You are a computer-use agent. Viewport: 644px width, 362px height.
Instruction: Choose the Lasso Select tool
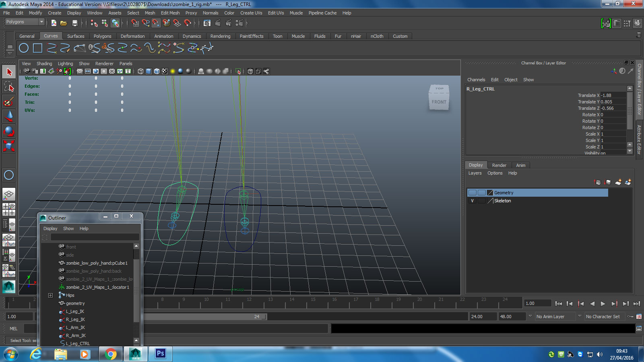click(9, 86)
